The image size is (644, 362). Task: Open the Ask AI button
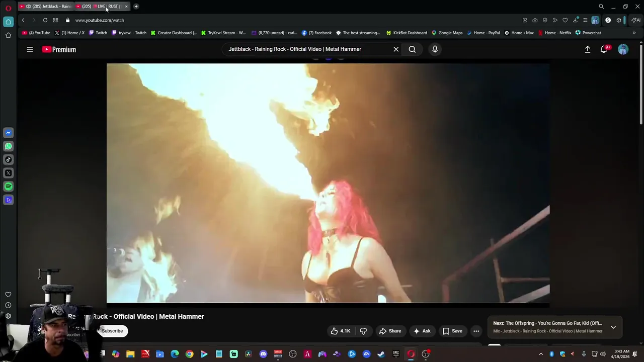point(422,331)
